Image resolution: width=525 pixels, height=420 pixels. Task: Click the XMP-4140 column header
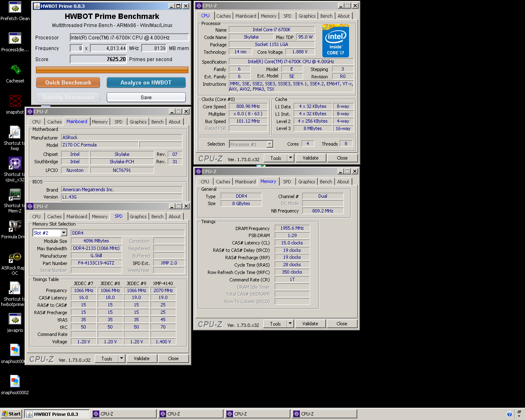(163, 283)
